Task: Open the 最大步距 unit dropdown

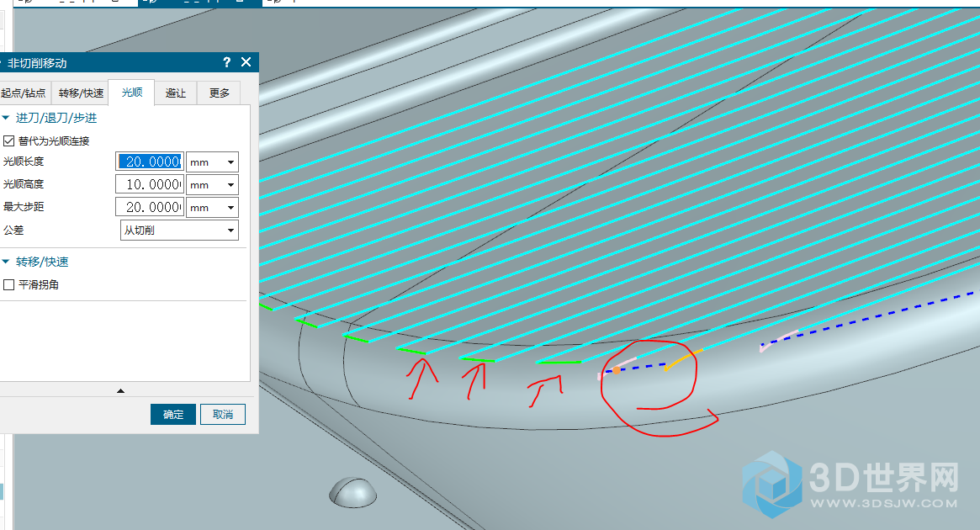Action: [x=213, y=207]
